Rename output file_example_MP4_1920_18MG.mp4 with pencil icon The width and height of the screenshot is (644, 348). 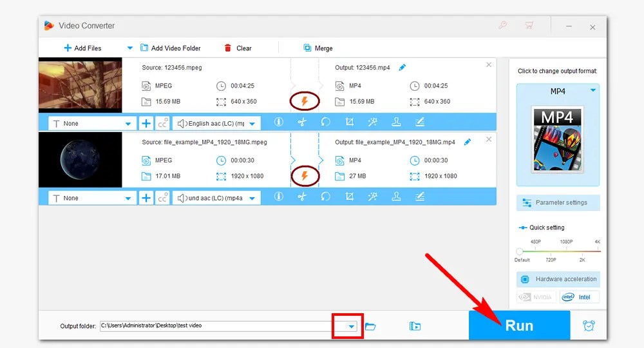coord(468,142)
